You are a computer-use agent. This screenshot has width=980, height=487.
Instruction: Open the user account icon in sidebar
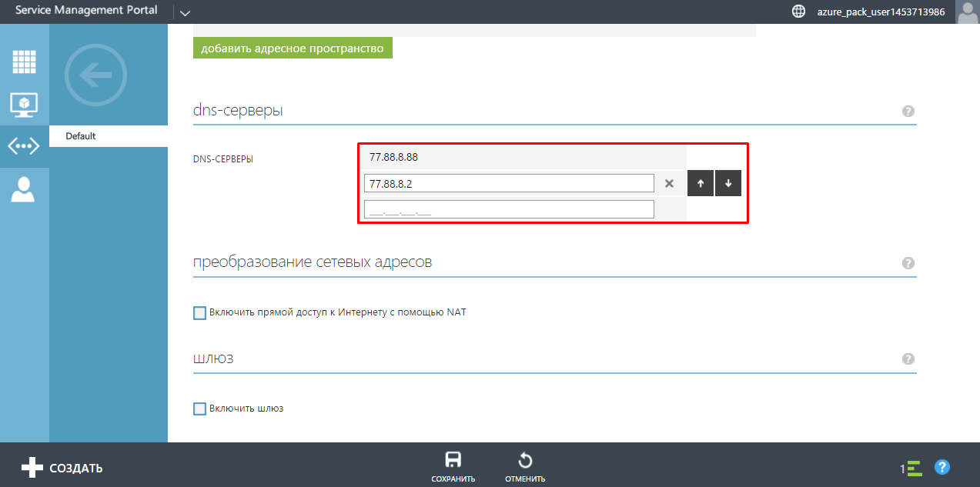pos(24,189)
